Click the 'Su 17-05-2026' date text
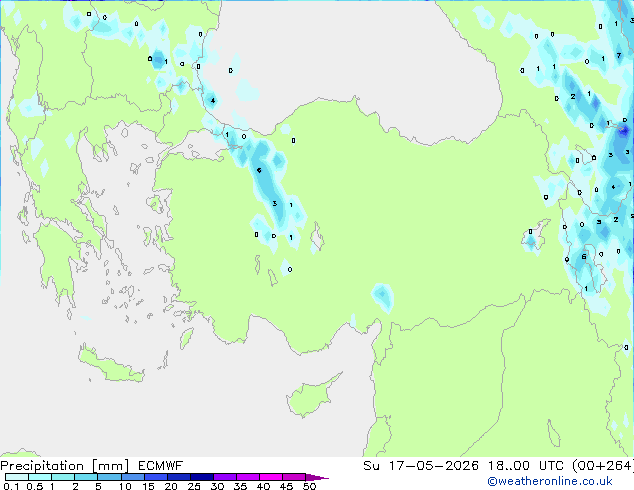 [421, 466]
